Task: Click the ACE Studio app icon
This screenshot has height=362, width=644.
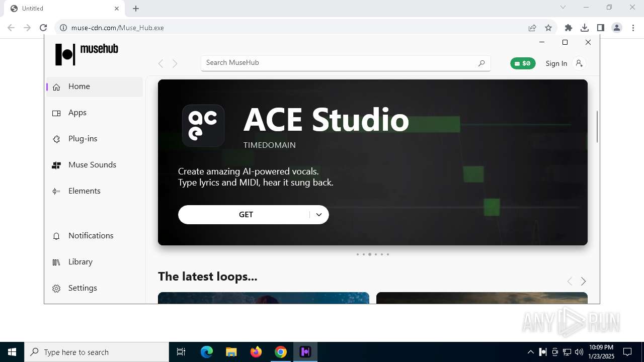Action: coord(203,126)
